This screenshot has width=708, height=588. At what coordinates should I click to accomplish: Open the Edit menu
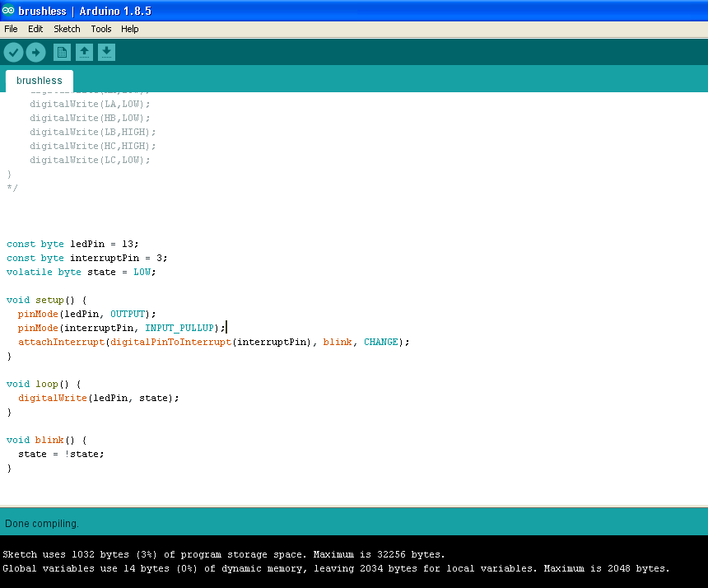click(x=35, y=29)
